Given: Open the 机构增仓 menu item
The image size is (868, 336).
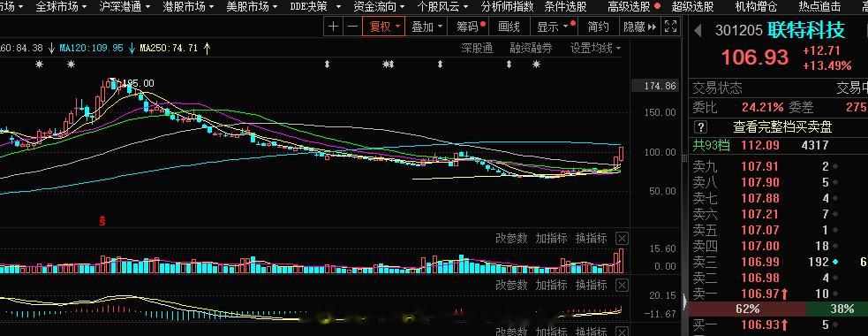Looking at the screenshot, I should point(756,7).
